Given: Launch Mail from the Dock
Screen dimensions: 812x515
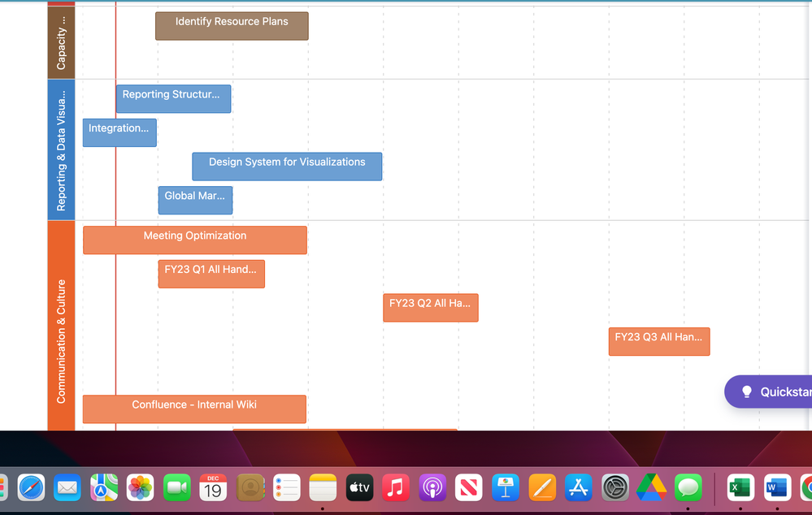Looking at the screenshot, I should point(67,487).
